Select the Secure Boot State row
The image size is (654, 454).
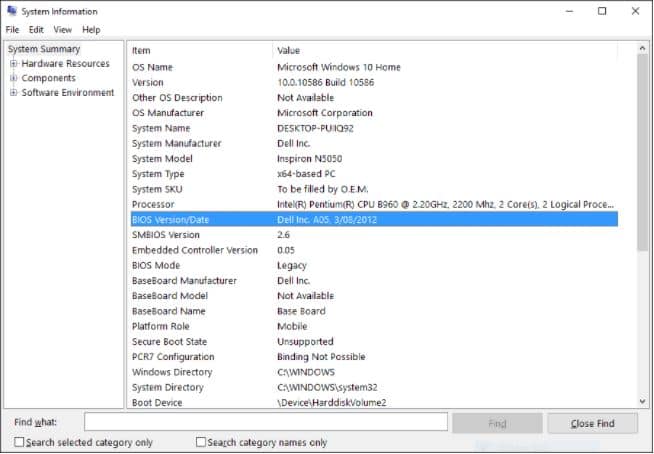(374, 341)
